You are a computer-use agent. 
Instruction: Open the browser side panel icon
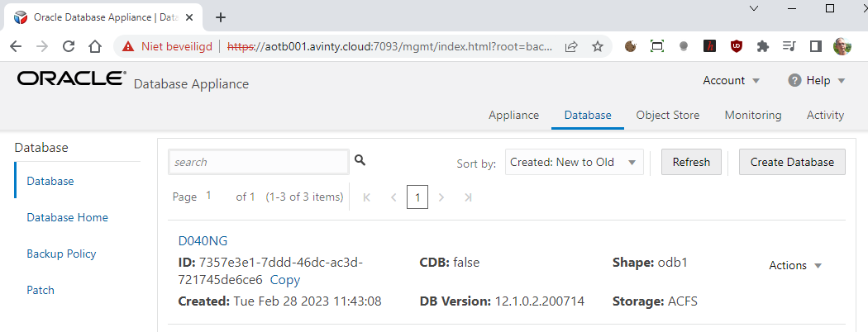tap(815, 47)
